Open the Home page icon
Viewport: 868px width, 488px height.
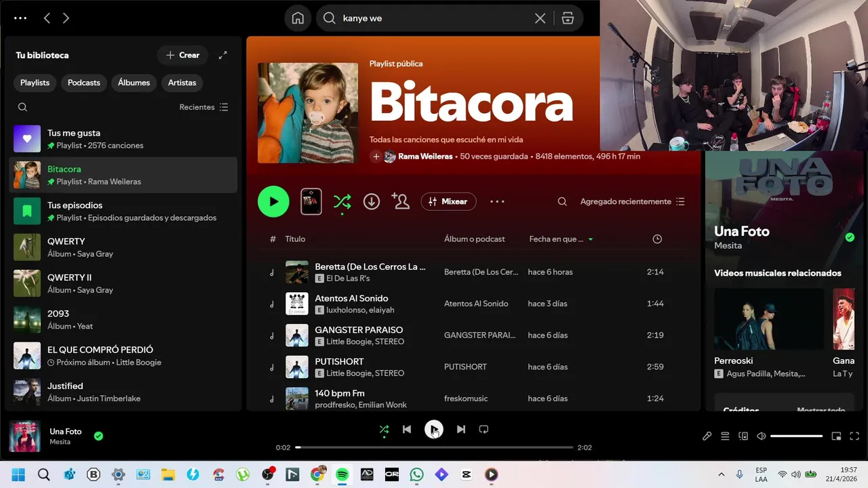pos(298,18)
